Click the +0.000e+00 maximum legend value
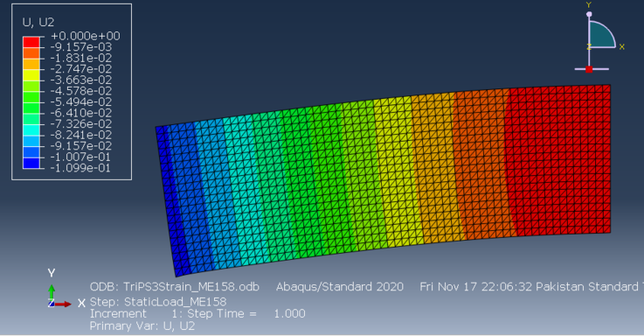Image resolution: width=644 pixels, height=336 pixels. 86,36
